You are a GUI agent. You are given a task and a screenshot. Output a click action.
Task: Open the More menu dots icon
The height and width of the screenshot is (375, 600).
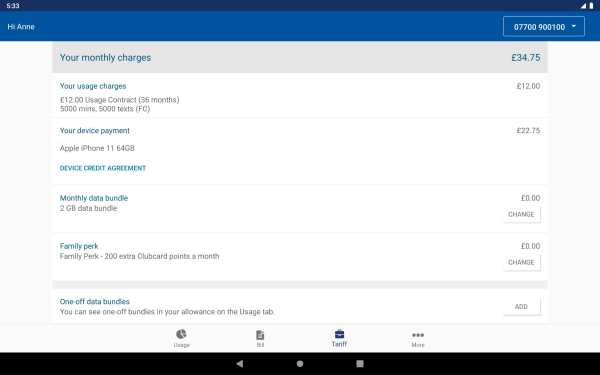point(418,335)
